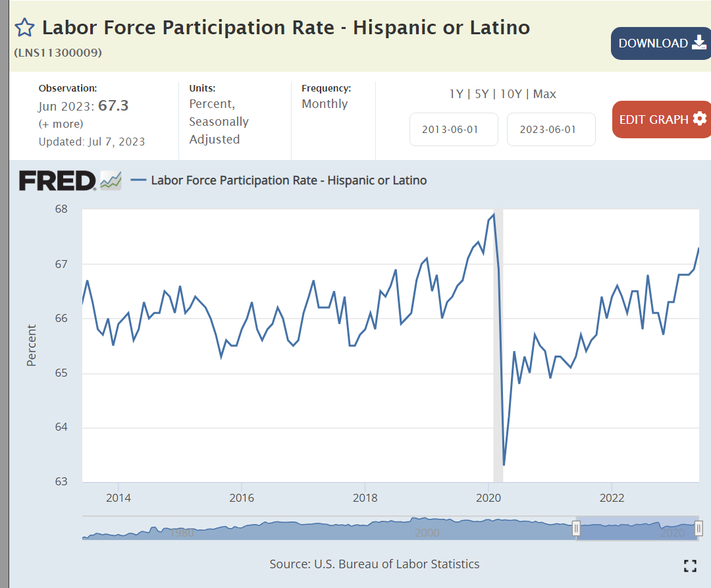Click the FRED logo
Screen dimensions: 711x588
pos(57,180)
